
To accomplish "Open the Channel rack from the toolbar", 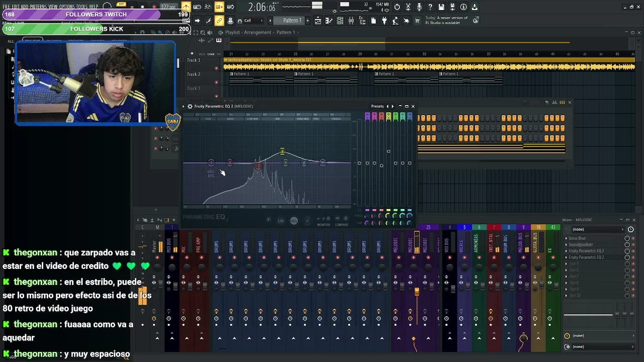I will click(x=340, y=21).
